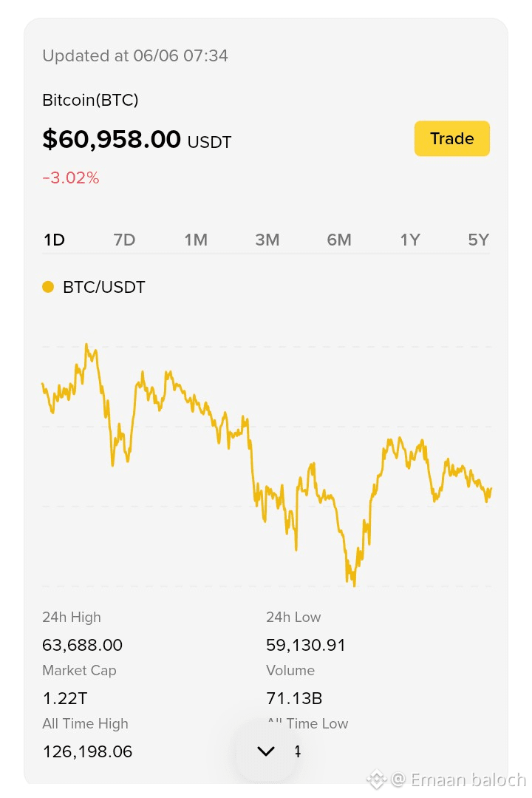The height and width of the screenshot is (798, 532).
Task: Select the 3M timeframe tab
Action: (267, 240)
